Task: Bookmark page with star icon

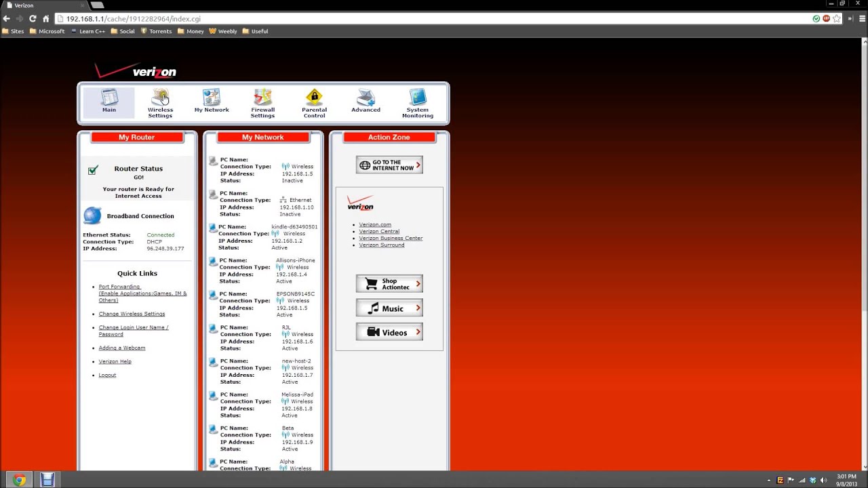Action: pyautogui.click(x=836, y=18)
